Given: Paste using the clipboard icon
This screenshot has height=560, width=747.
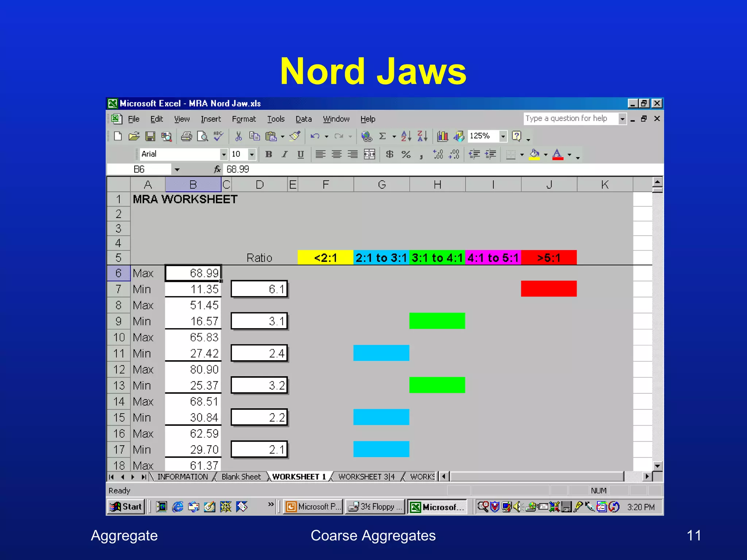Looking at the screenshot, I should pyautogui.click(x=271, y=136).
